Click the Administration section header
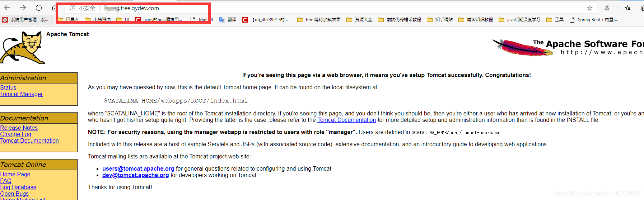Image resolution: width=644 pixels, height=200 pixels. (x=39, y=78)
